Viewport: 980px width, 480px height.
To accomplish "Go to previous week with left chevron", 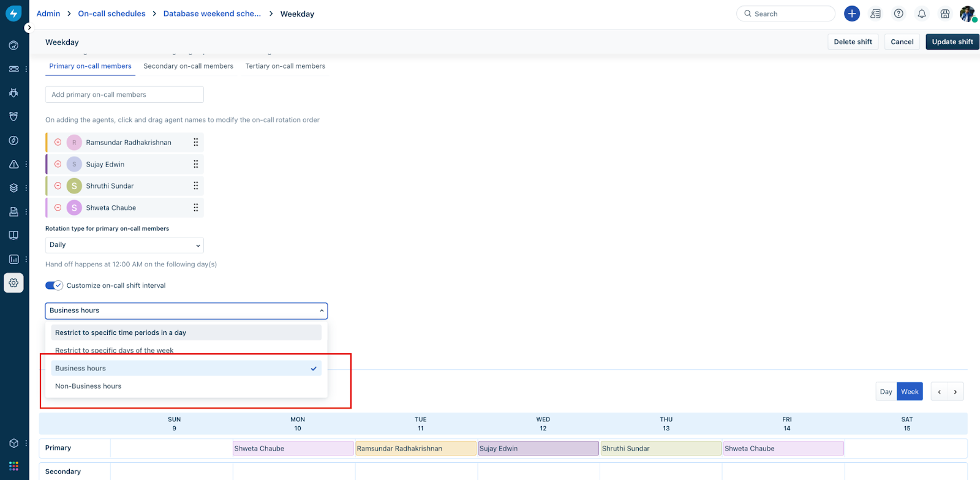I will pos(939,392).
